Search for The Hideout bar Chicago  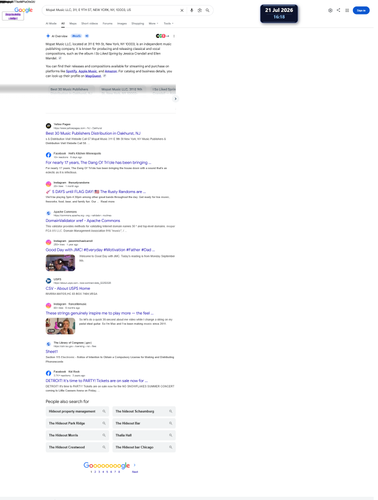pyautogui.click(x=144, y=447)
